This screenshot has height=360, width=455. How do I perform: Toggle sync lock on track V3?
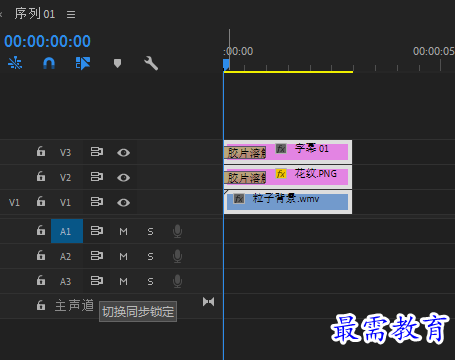[97, 152]
